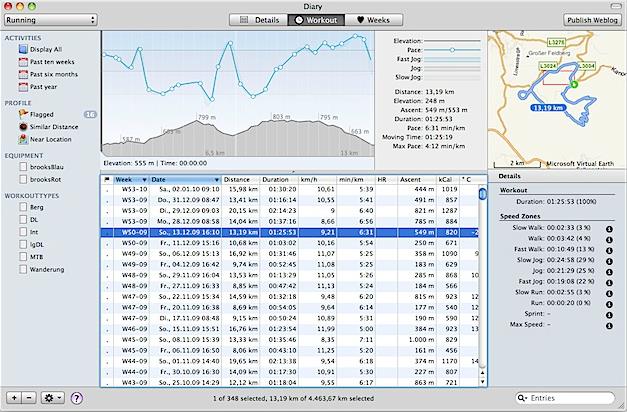Click the km/h column header
The height and width of the screenshot is (412, 627).
coord(317,180)
